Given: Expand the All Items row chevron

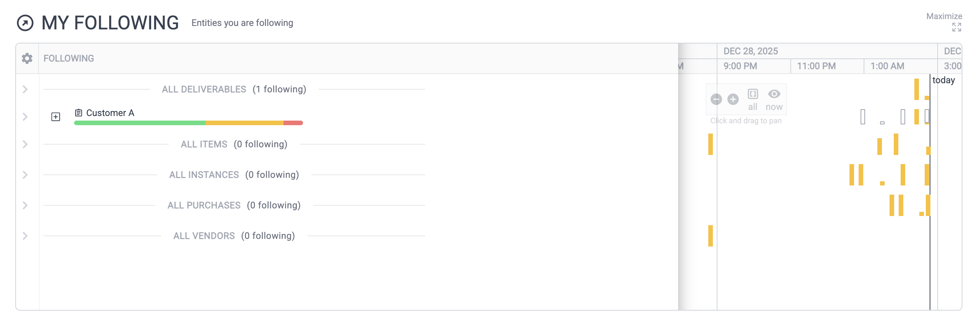Looking at the screenshot, I should [x=25, y=144].
